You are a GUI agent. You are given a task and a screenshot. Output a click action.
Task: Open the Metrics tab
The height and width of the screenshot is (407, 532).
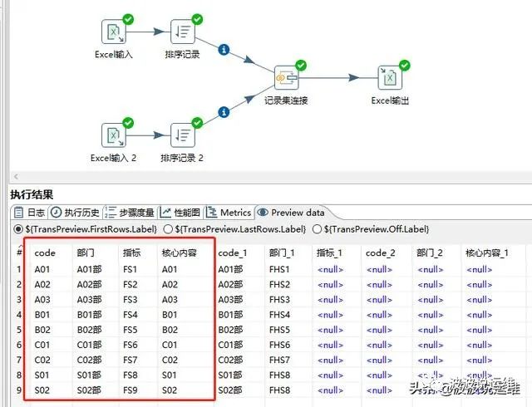pos(229,213)
